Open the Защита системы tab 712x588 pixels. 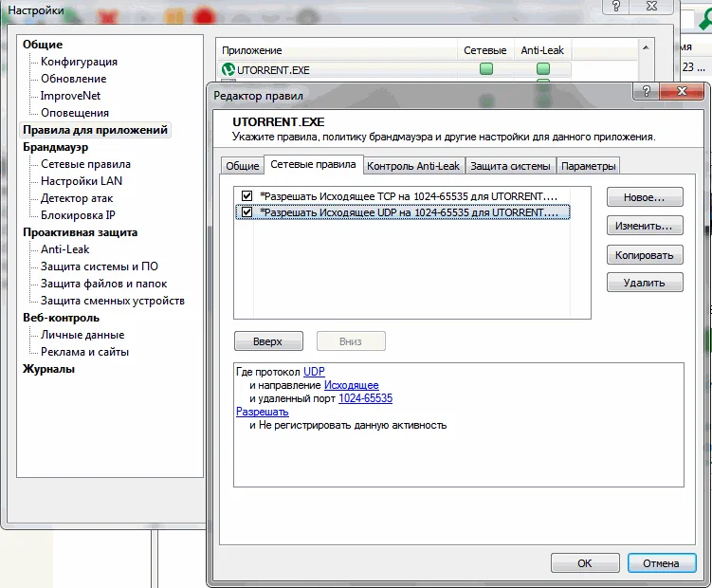[510, 166]
